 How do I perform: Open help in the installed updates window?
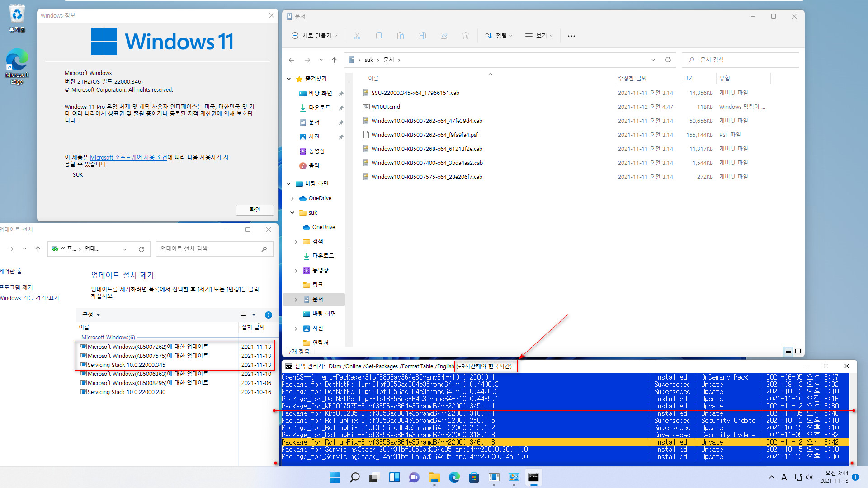tap(268, 315)
